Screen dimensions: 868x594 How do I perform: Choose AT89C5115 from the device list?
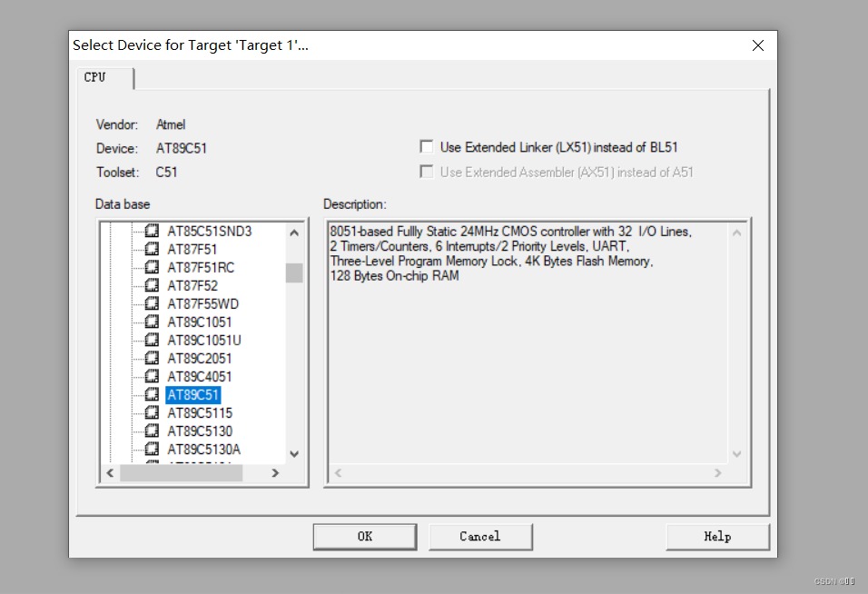click(200, 413)
